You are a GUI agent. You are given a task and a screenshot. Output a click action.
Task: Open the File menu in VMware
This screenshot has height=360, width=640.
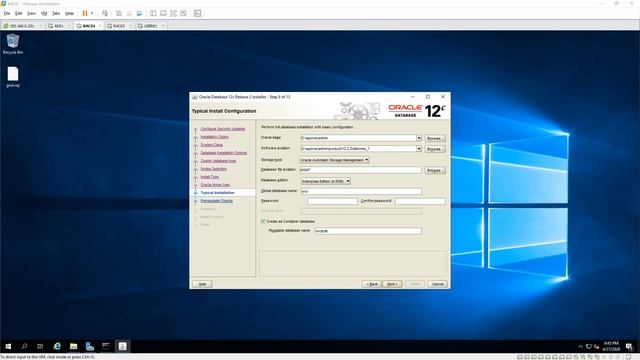point(7,13)
